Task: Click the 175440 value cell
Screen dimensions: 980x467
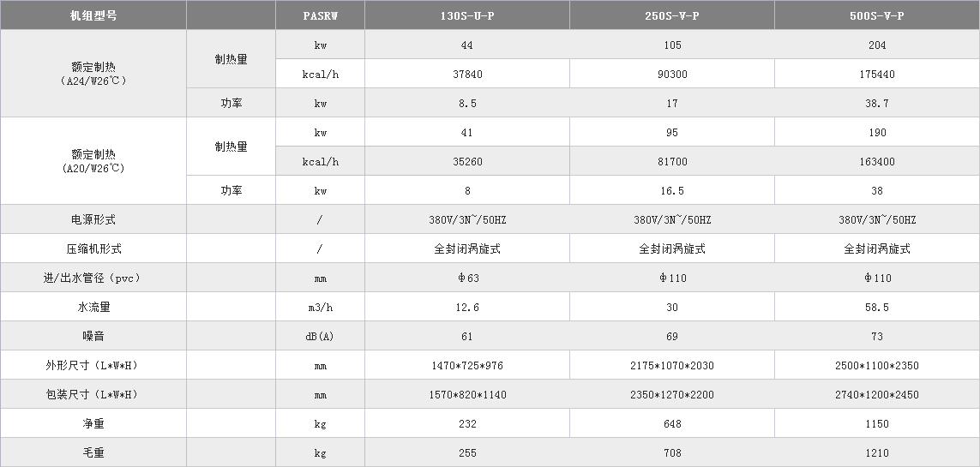Action: [x=877, y=74]
